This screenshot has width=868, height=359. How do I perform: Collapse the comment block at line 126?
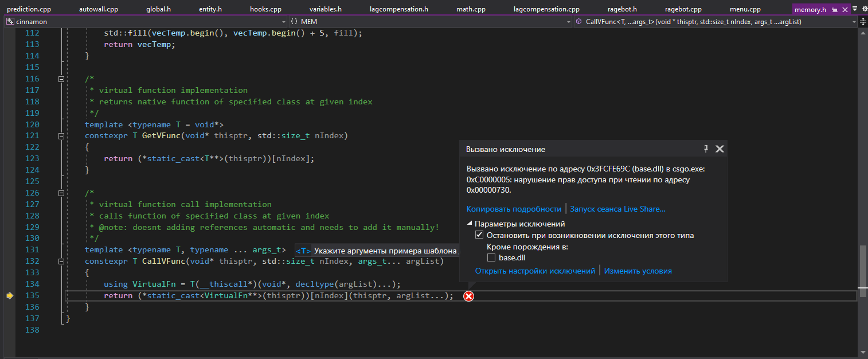coord(61,193)
